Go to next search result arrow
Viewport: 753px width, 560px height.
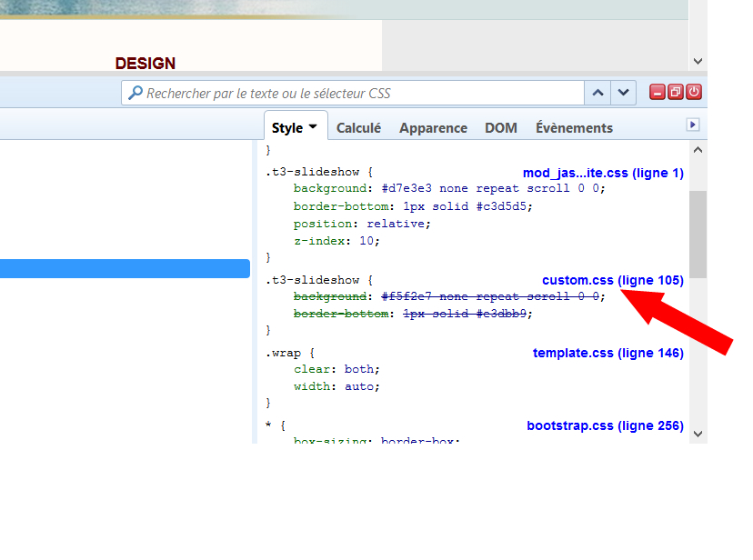point(623,93)
